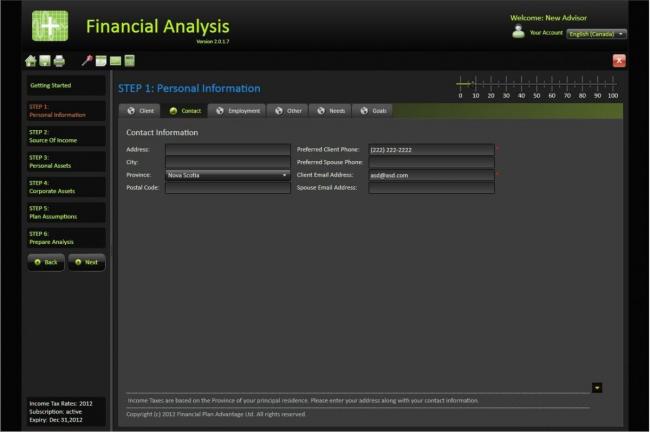Open the Client tab
Viewport: 650px width, 432px height.
pos(140,110)
